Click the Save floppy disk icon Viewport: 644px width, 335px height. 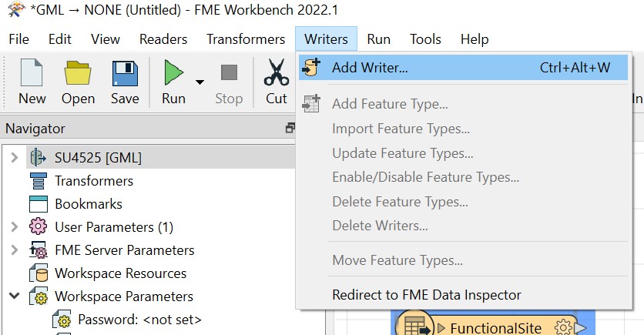tap(125, 73)
